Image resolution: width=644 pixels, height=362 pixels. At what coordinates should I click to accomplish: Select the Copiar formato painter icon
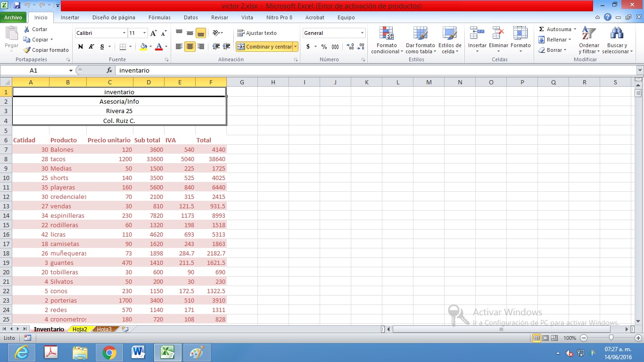pyautogui.click(x=27, y=49)
